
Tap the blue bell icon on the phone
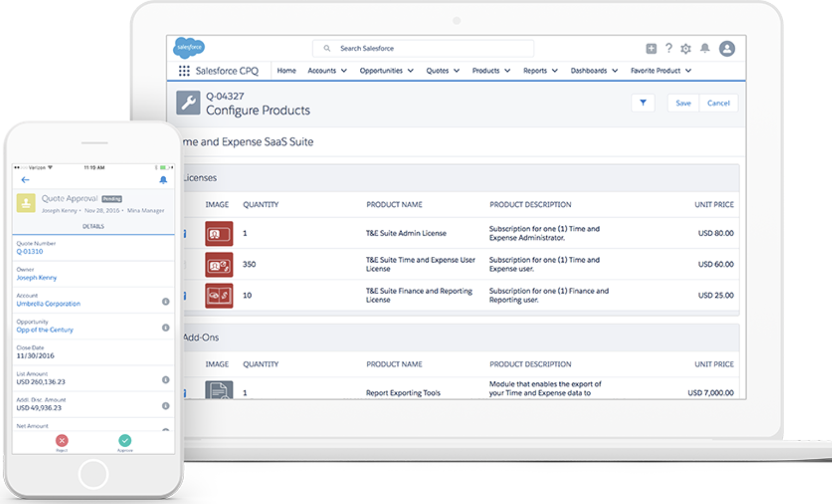[163, 180]
